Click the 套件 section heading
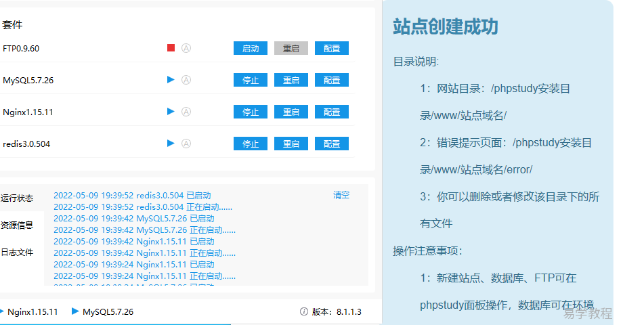 pos(12,25)
